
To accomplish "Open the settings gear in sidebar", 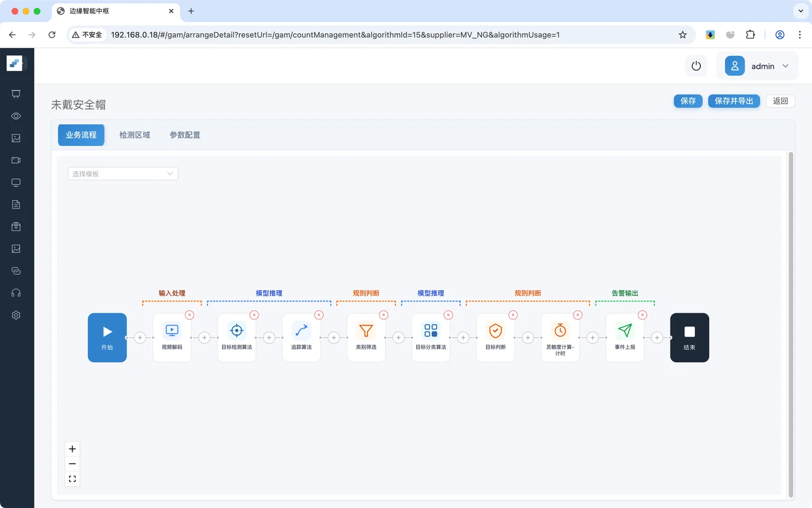I will pyautogui.click(x=16, y=315).
